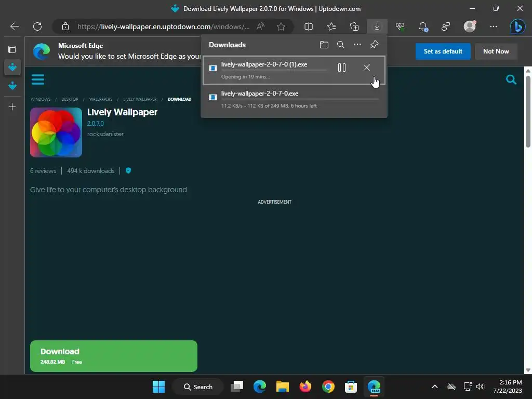
Task: Open the Favorites list icon
Action: (x=331, y=26)
